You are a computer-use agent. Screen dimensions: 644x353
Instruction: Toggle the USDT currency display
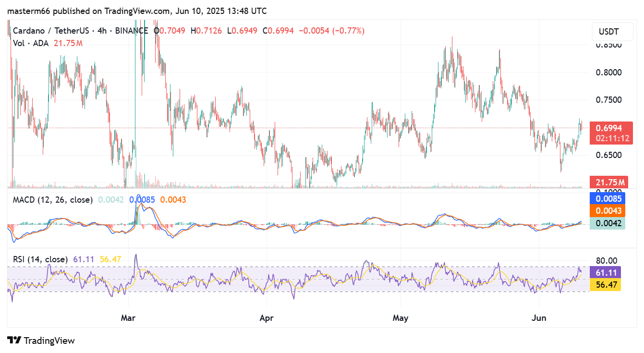[612, 32]
